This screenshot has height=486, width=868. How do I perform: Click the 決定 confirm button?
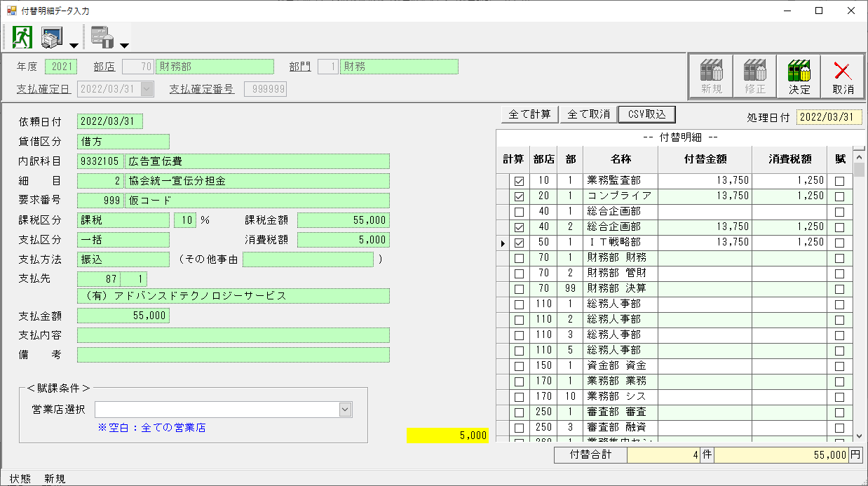click(799, 77)
